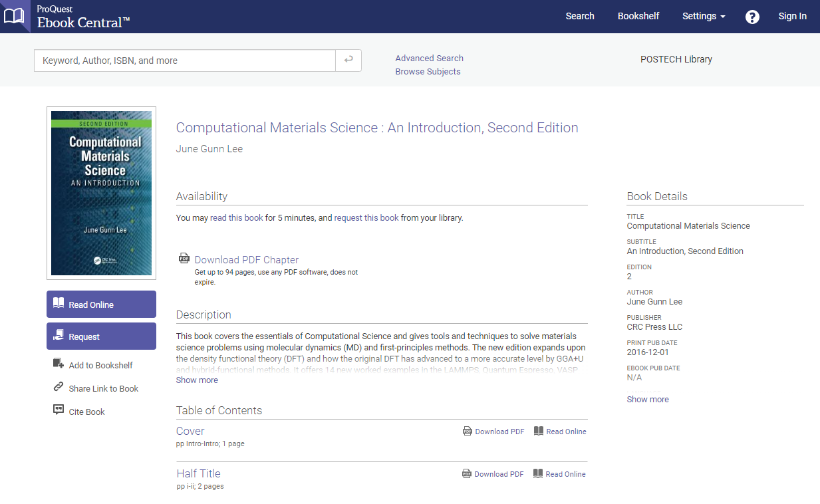Click the Ebook Central book logo icon
The image size is (820, 504).
pos(14,16)
